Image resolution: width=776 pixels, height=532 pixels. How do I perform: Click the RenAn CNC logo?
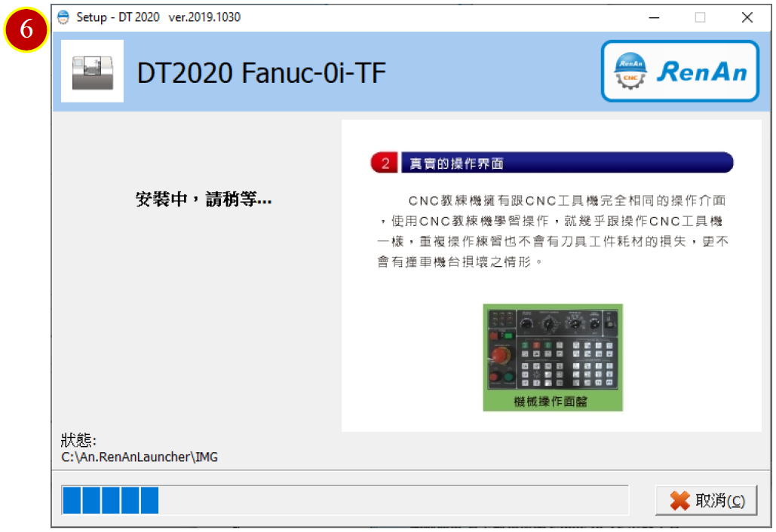click(x=680, y=71)
